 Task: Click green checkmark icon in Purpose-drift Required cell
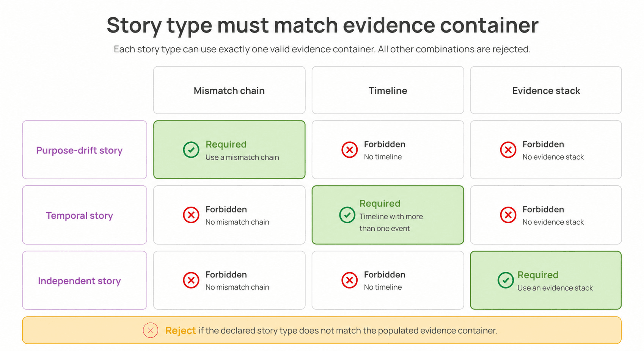tap(191, 150)
